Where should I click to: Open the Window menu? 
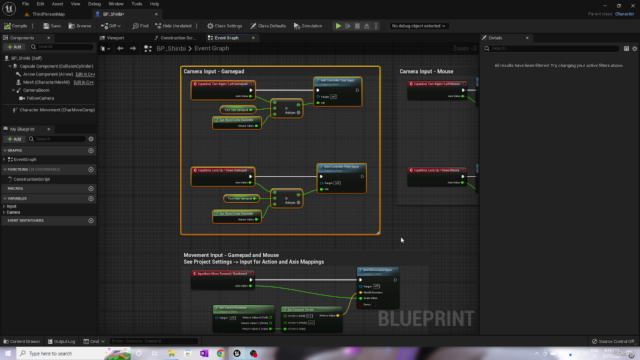click(x=116, y=4)
